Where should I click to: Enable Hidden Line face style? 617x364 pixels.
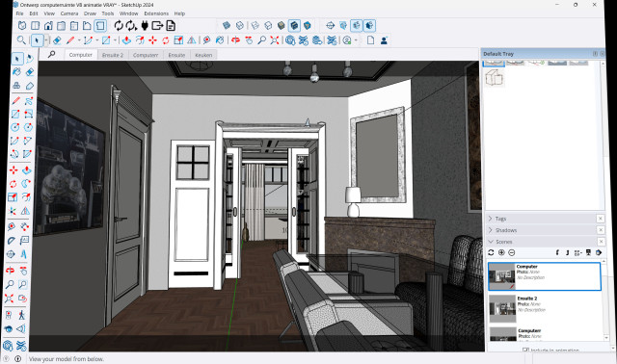pos(268,26)
